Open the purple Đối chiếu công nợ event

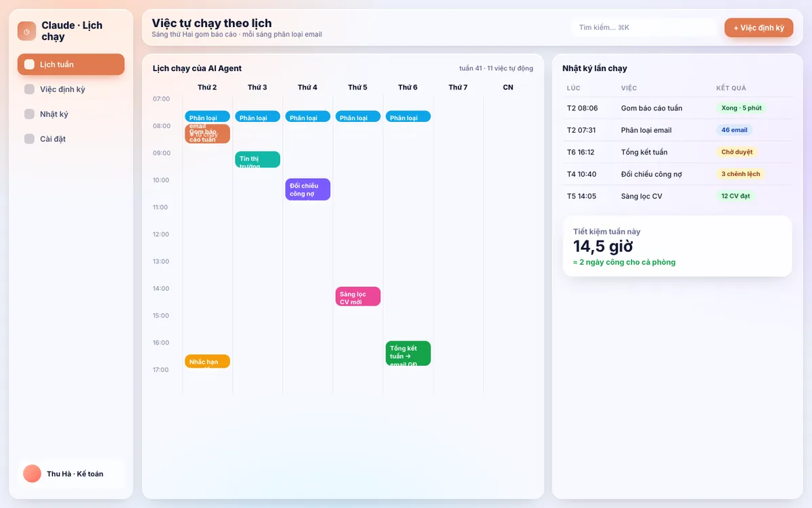(307, 189)
